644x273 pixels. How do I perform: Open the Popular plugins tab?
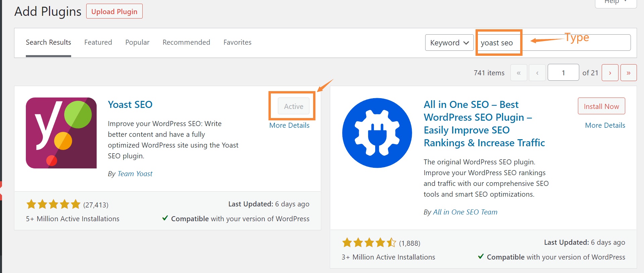(x=137, y=42)
